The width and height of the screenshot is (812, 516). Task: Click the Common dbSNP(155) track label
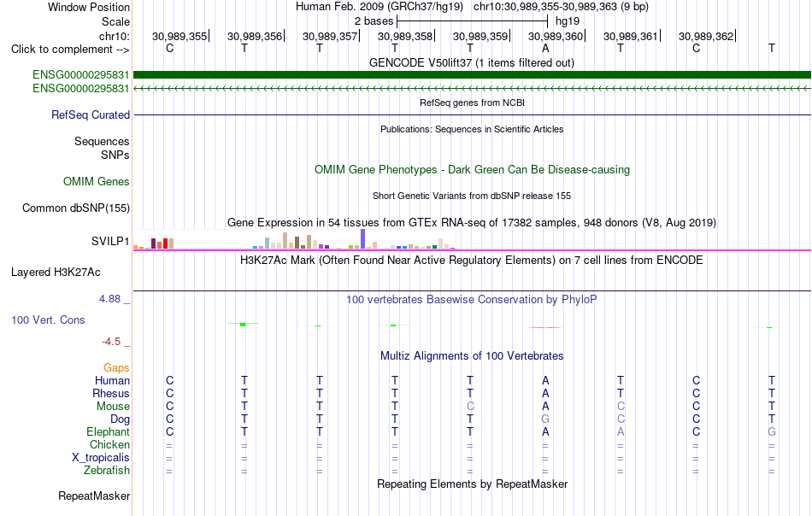tap(75, 208)
